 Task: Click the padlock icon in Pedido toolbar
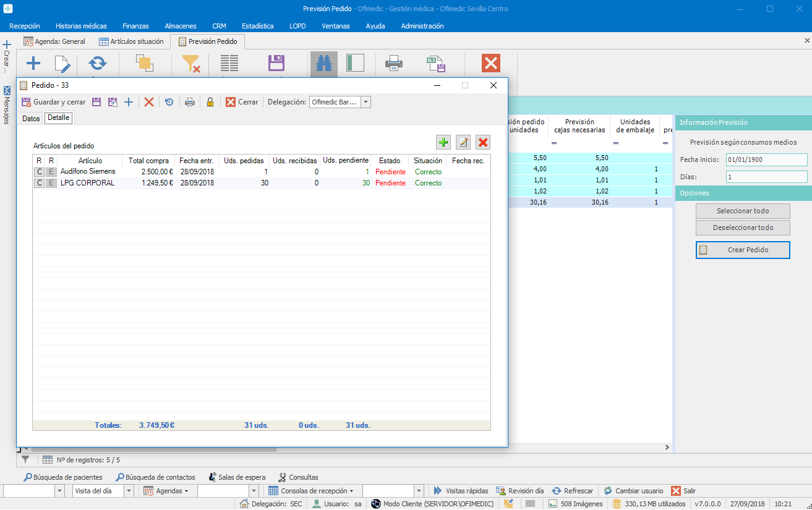coord(210,102)
